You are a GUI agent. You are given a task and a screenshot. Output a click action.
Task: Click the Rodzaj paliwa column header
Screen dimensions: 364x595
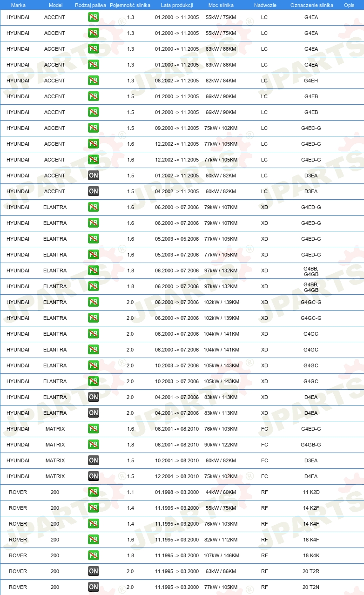point(90,5)
